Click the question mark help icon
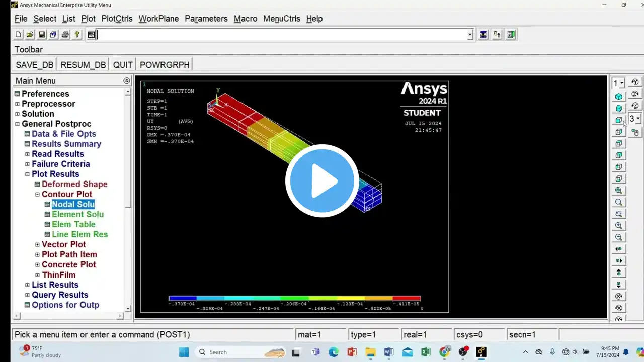Viewport: 644px width, 362px height. [x=77, y=35]
